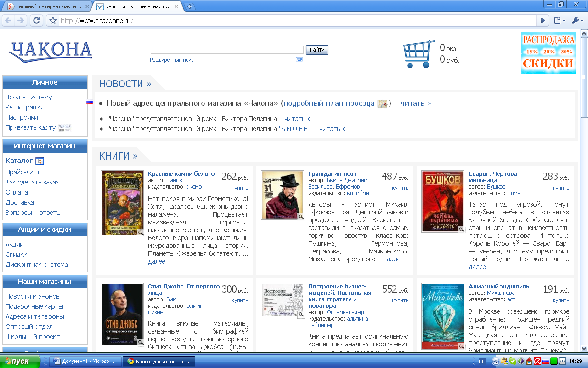Zoom the Стив Джобс cover via magnifier

[x=141, y=342]
